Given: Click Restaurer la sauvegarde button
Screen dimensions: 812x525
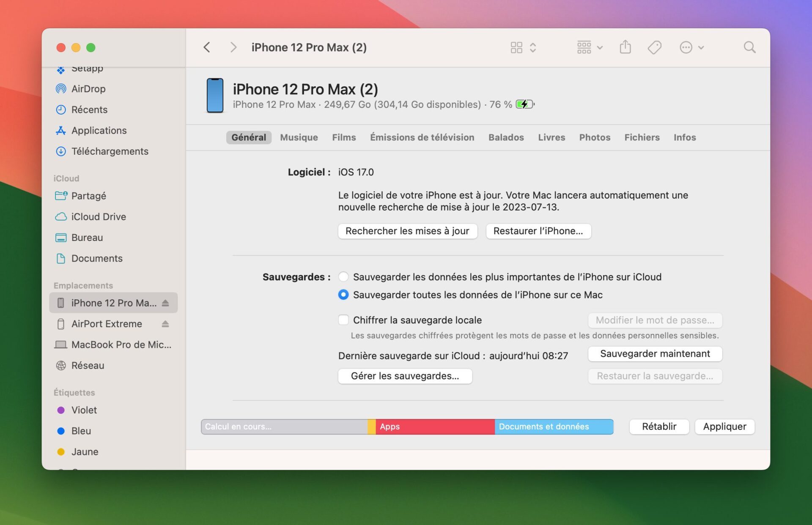Looking at the screenshot, I should click(655, 376).
